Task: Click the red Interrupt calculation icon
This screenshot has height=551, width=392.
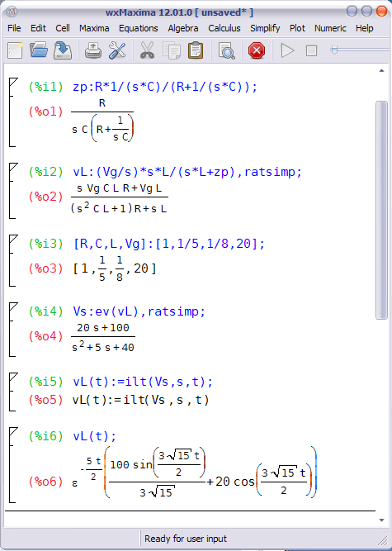Action: (257, 50)
